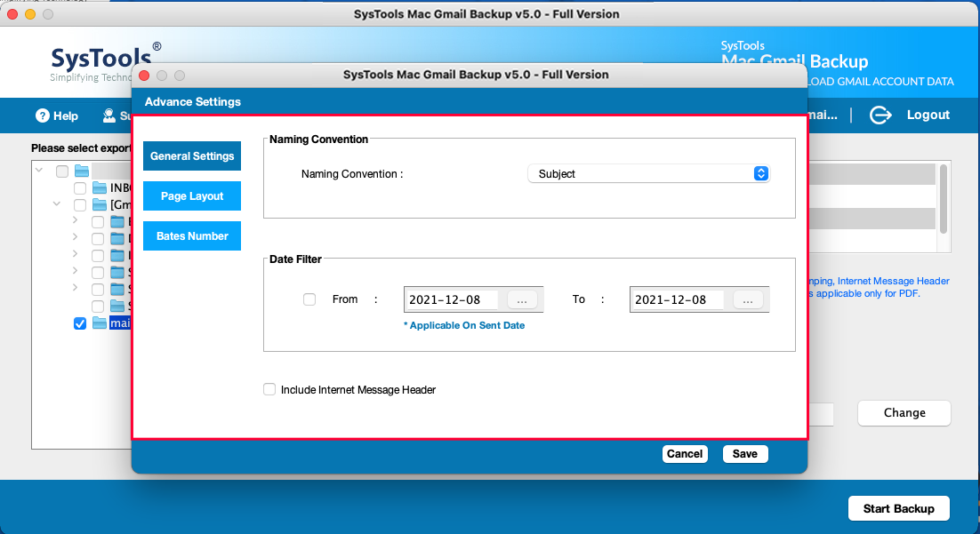Switch to the Page Layout tab

(192, 196)
